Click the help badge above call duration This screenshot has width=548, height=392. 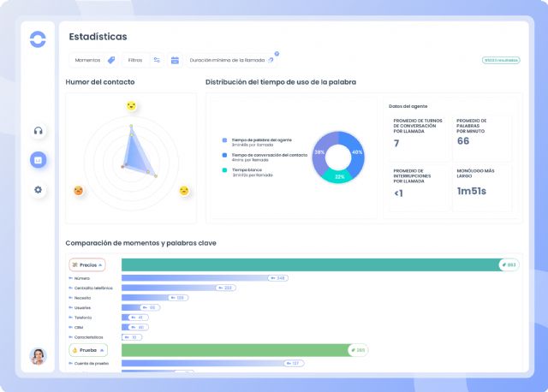(x=277, y=54)
